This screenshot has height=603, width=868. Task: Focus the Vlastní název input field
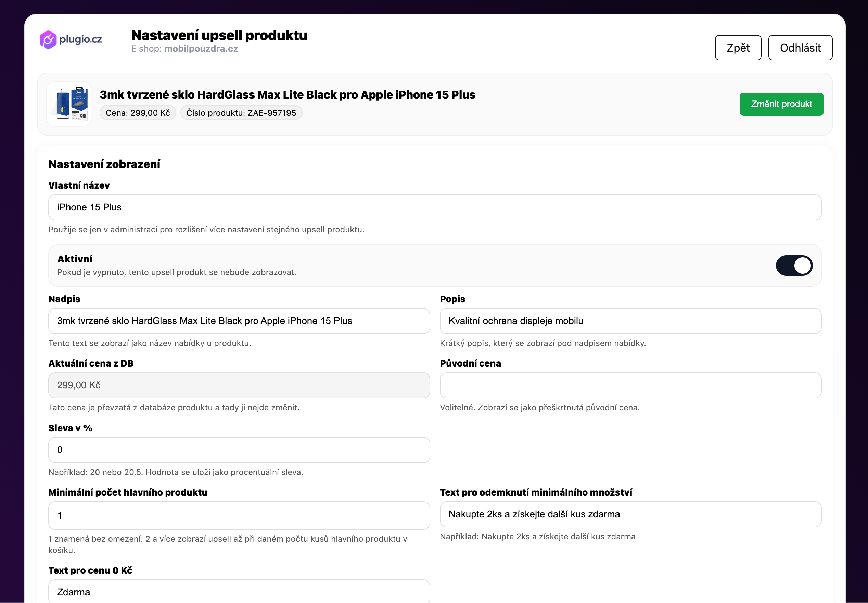tap(435, 207)
